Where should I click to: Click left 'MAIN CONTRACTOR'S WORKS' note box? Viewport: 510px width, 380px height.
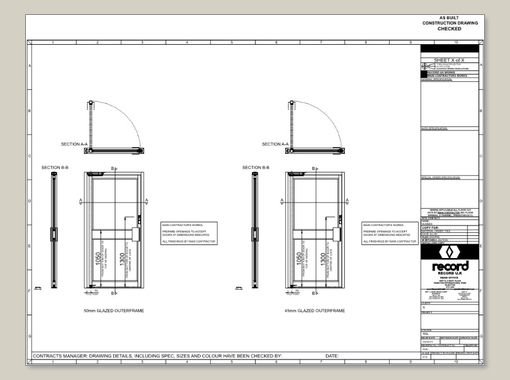click(x=189, y=233)
